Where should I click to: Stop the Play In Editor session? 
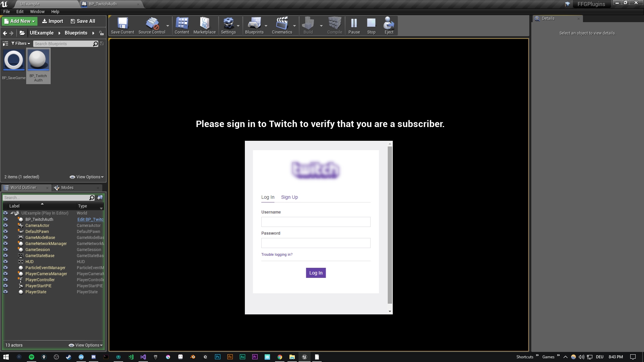[x=371, y=25]
